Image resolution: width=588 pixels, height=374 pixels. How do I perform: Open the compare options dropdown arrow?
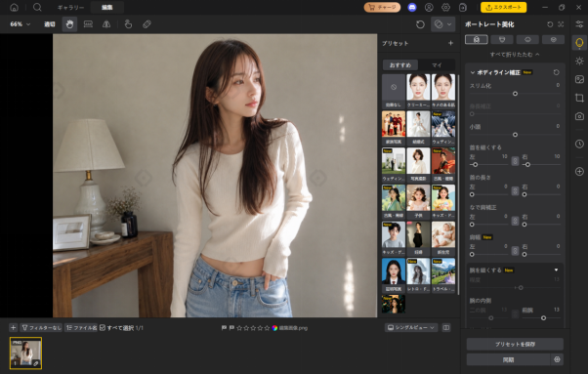coord(449,24)
